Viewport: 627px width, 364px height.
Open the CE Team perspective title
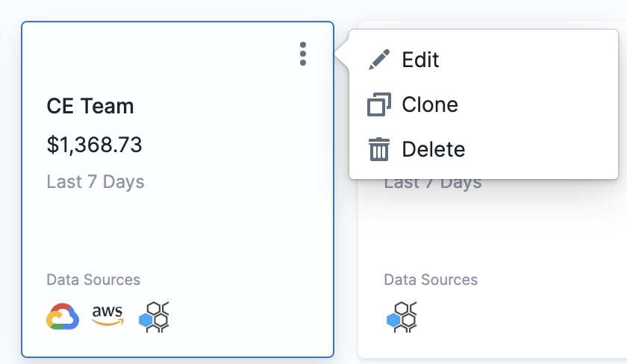click(90, 106)
